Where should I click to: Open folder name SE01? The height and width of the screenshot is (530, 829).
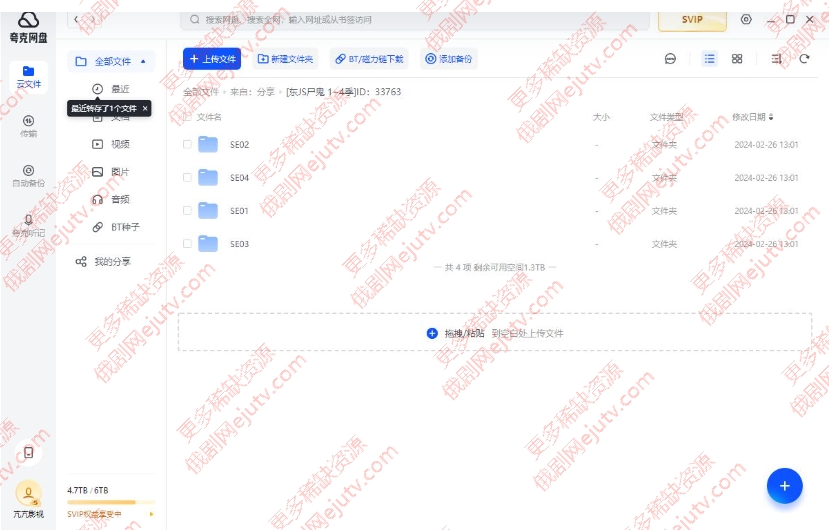coord(239,211)
